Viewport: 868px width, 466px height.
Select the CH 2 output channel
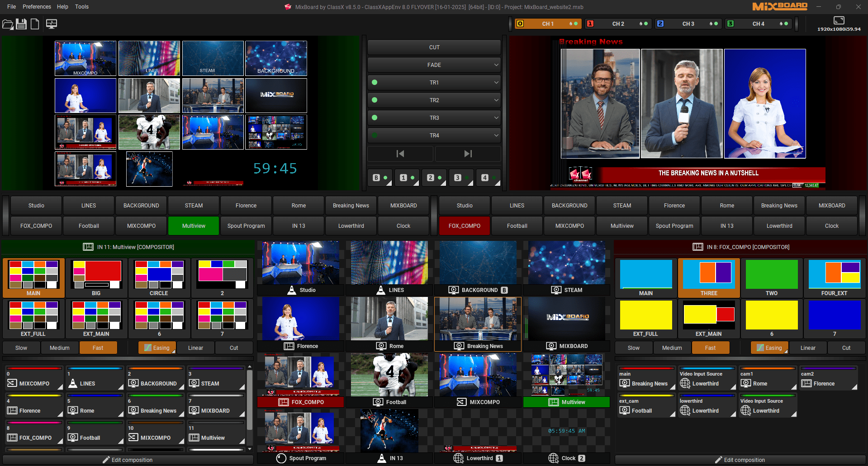coord(618,24)
